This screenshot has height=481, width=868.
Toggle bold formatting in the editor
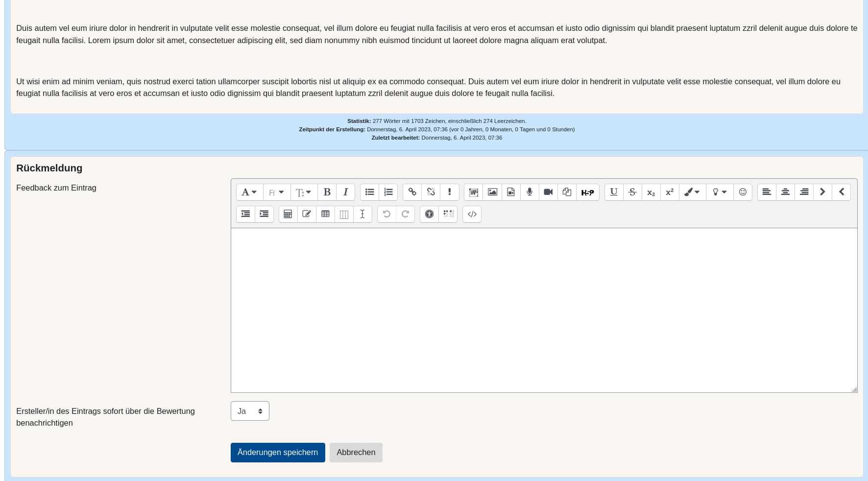[x=327, y=192]
